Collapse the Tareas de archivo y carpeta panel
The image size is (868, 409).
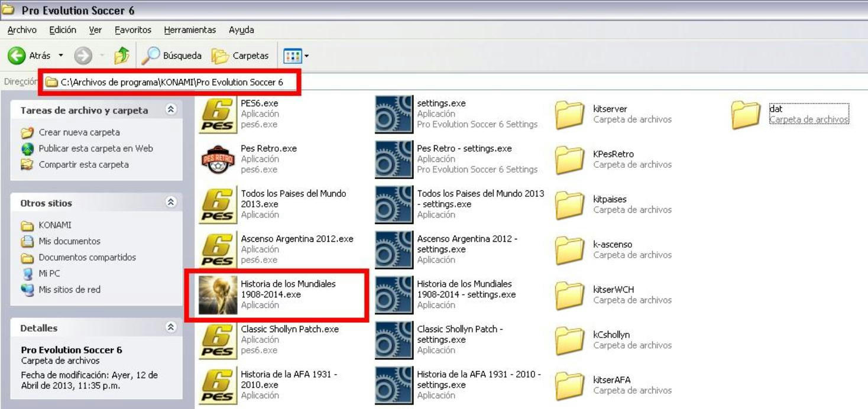pyautogui.click(x=171, y=110)
